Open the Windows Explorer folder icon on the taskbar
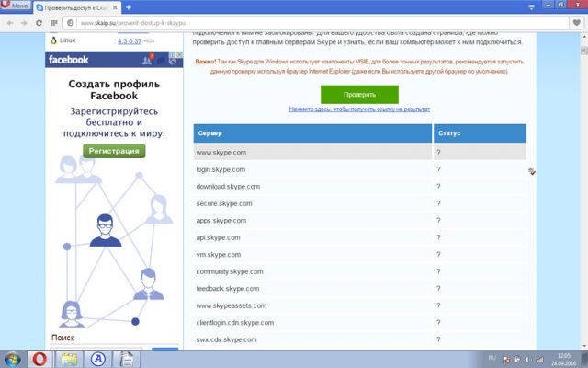Image resolution: width=588 pixels, height=368 pixels. click(69, 360)
